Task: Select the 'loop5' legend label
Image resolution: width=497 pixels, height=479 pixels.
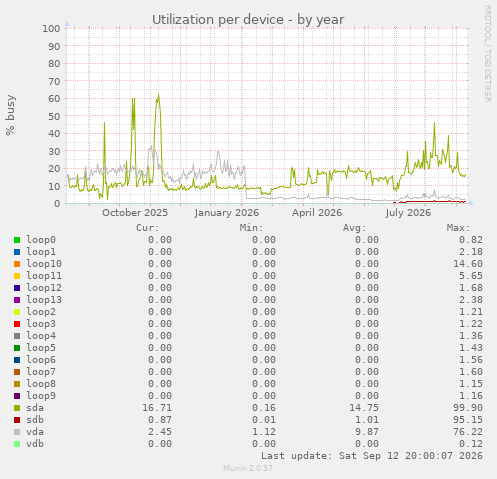Action: [x=41, y=348]
